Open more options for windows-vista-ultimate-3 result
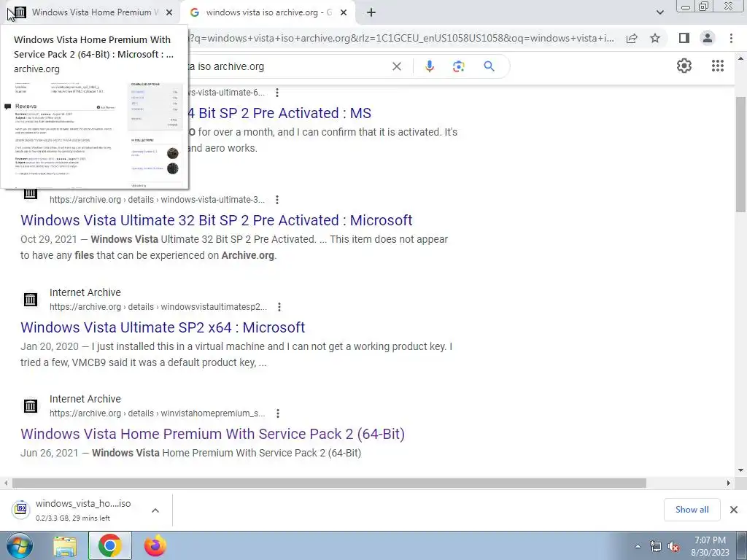Image resolution: width=747 pixels, height=560 pixels. click(x=277, y=200)
